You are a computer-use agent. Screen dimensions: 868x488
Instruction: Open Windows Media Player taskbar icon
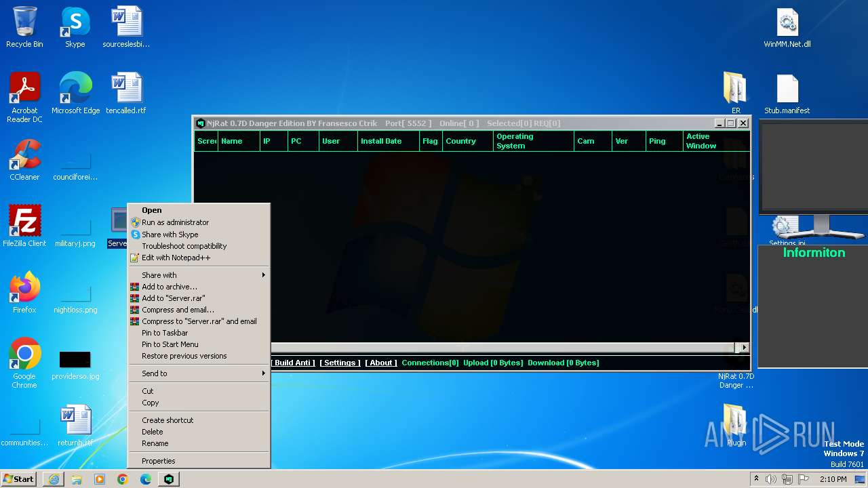tap(100, 479)
